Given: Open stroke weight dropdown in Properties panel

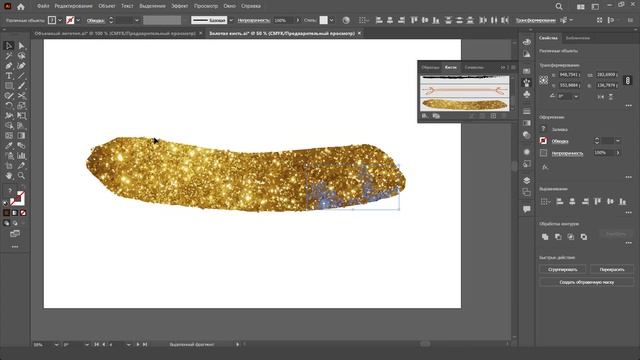Looking at the screenshot, I should click(618, 141).
